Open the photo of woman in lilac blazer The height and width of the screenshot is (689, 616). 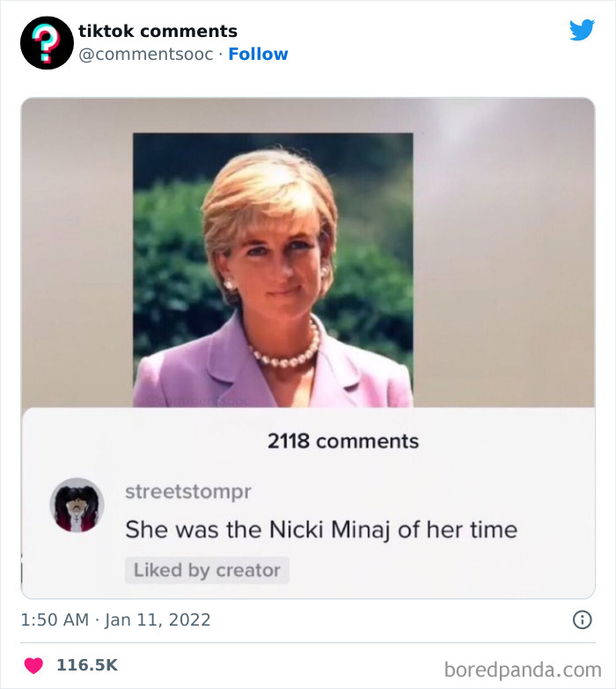(273, 264)
